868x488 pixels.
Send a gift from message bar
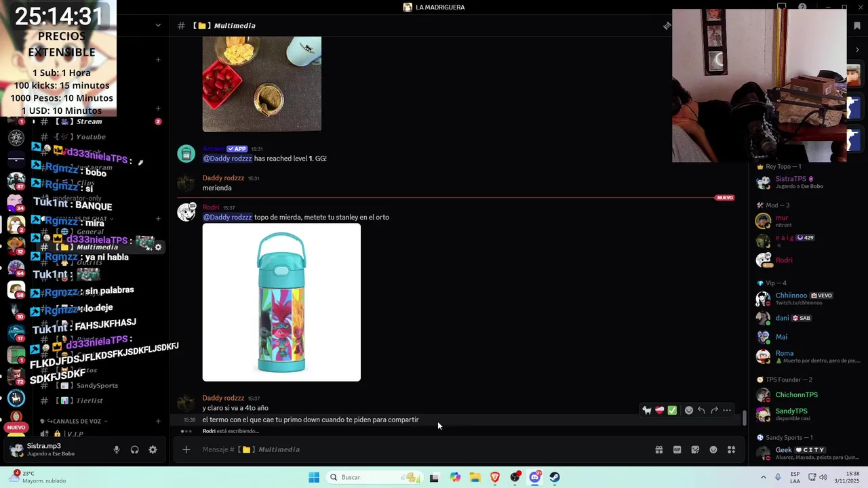coord(658,449)
